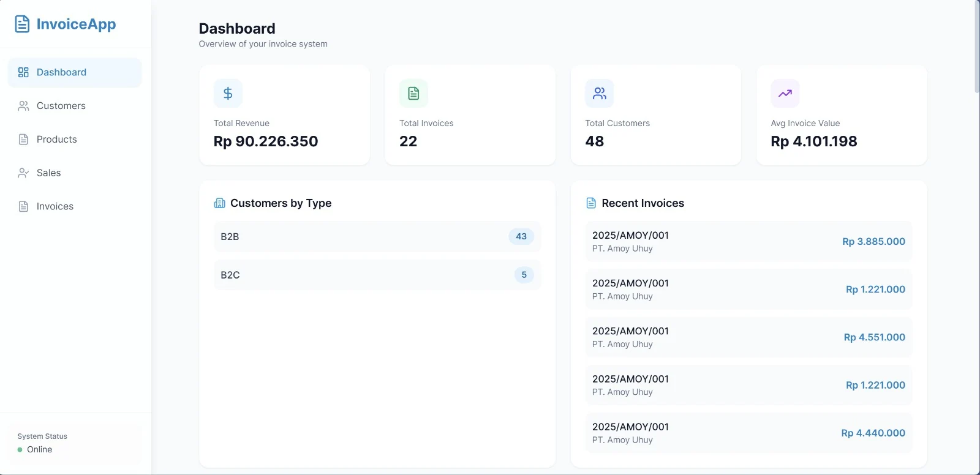Click the building icon beside Customers by Type
980x475 pixels.
[219, 203]
